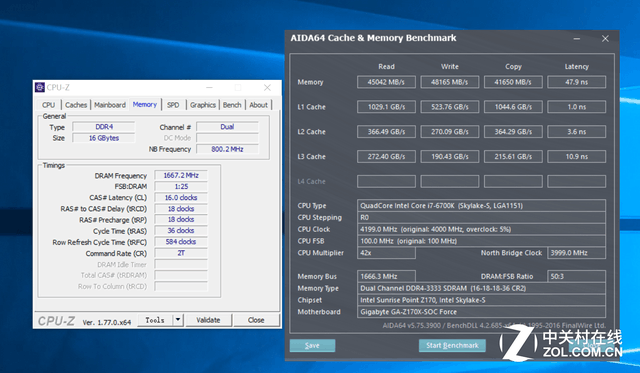Open the Graphics tab
640x373 pixels.
pyautogui.click(x=202, y=105)
